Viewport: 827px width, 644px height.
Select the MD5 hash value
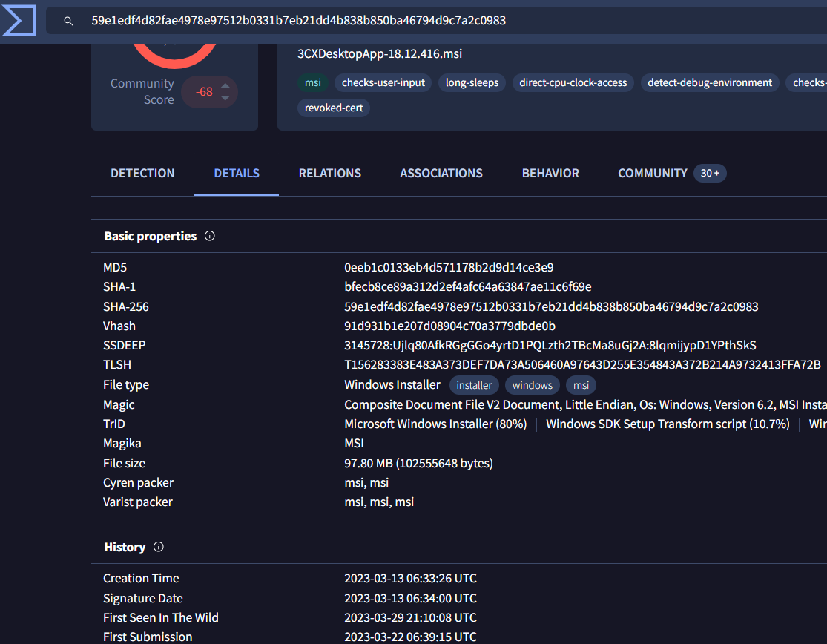coord(449,267)
